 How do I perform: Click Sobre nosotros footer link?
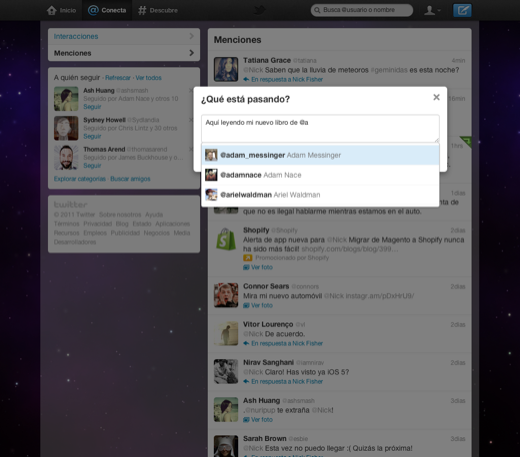[120, 214]
